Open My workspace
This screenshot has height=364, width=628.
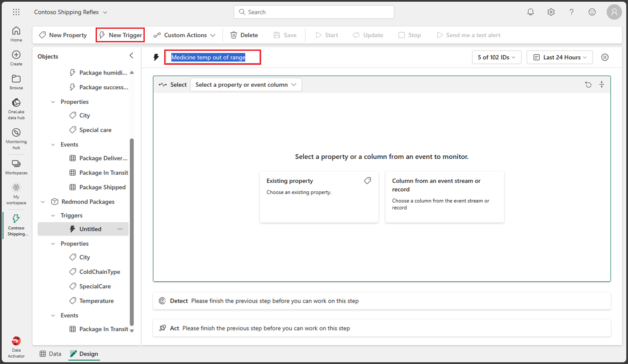[16, 194]
